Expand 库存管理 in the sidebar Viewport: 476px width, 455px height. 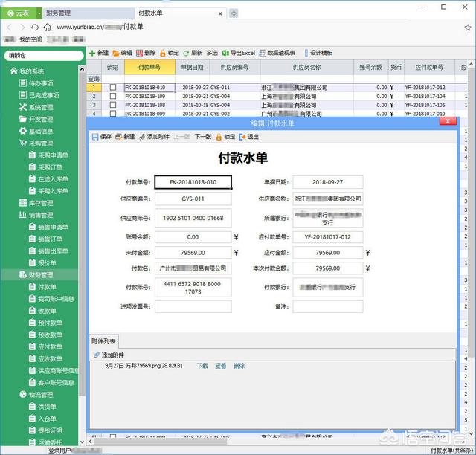36,203
